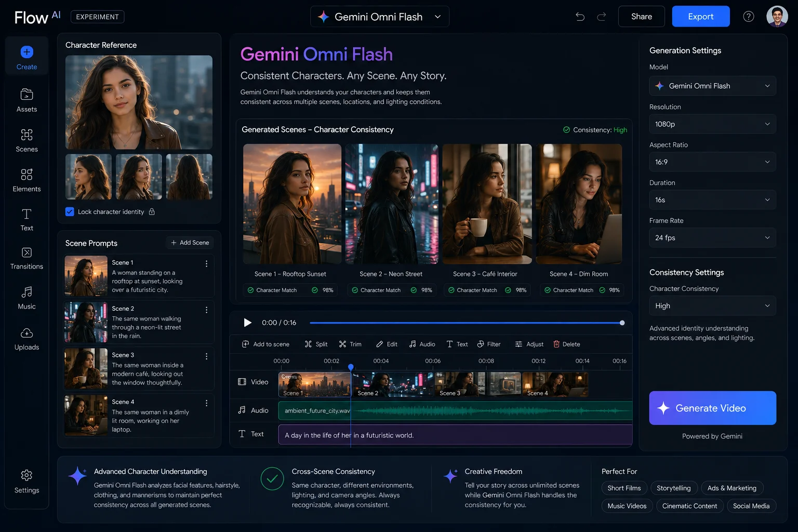Screen dimensions: 798x532
Task: Open the Filter tool
Action: (488, 344)
